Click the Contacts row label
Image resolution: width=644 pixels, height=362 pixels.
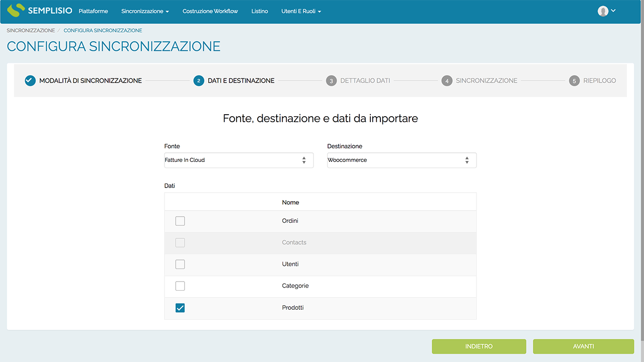(x=294, y=242)
